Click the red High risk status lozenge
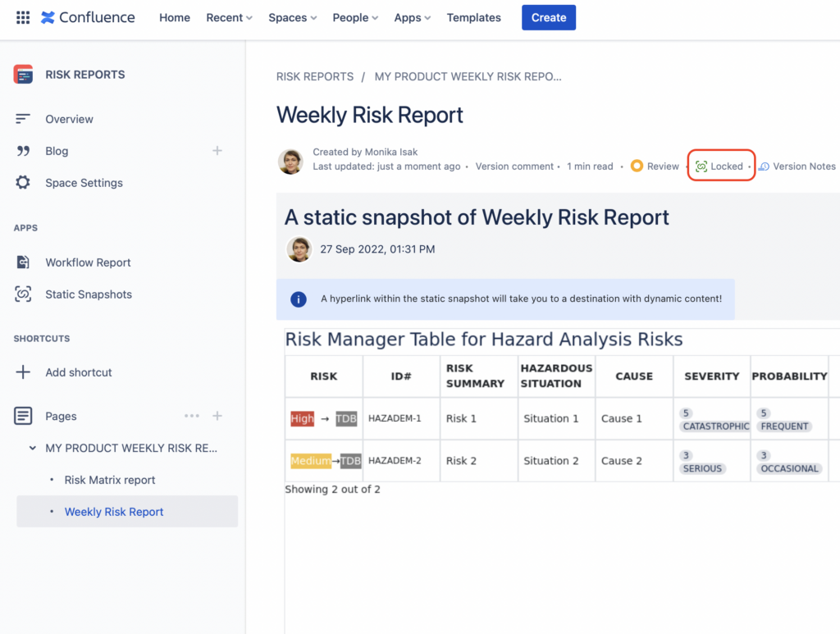Screen dimensions: 840x634 click(302, 418)
